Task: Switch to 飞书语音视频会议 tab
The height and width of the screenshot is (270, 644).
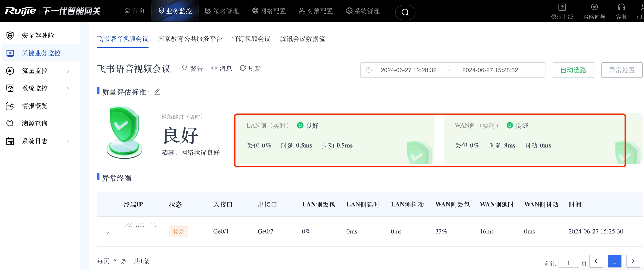Action: 123,39
